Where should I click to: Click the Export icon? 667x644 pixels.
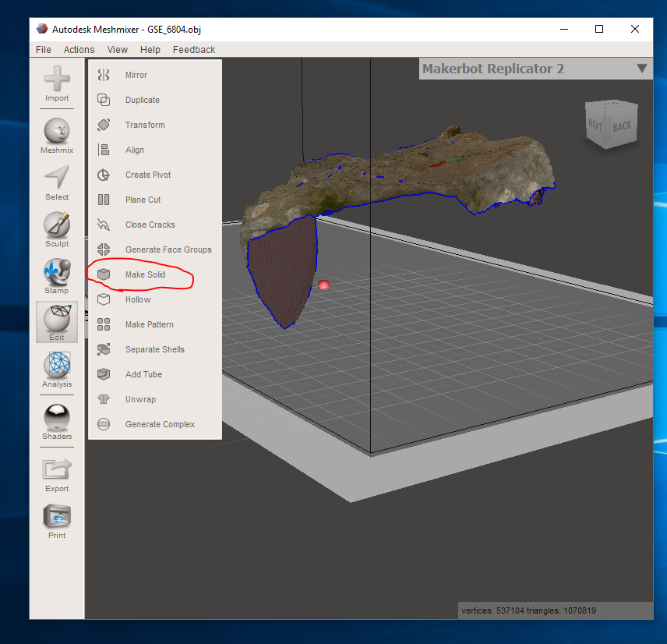(x=57, y=469)
